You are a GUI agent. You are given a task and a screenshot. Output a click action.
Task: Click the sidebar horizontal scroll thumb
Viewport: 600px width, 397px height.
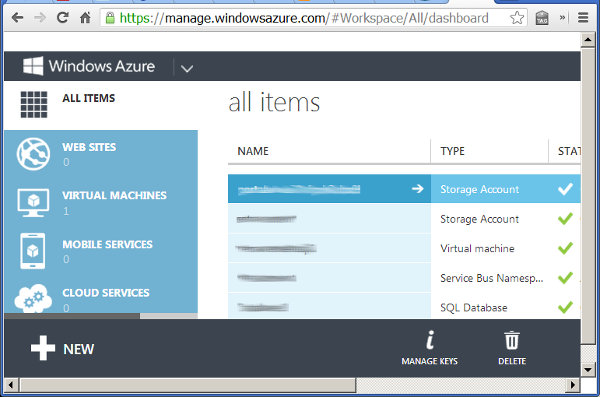tap(72, 316)
